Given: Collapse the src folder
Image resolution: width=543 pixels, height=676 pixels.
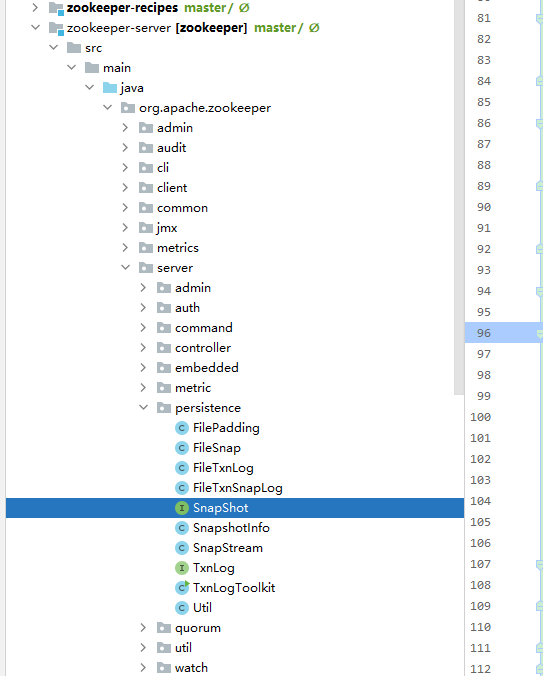Looking at the screenshot, I should click(x=53, y=47).
